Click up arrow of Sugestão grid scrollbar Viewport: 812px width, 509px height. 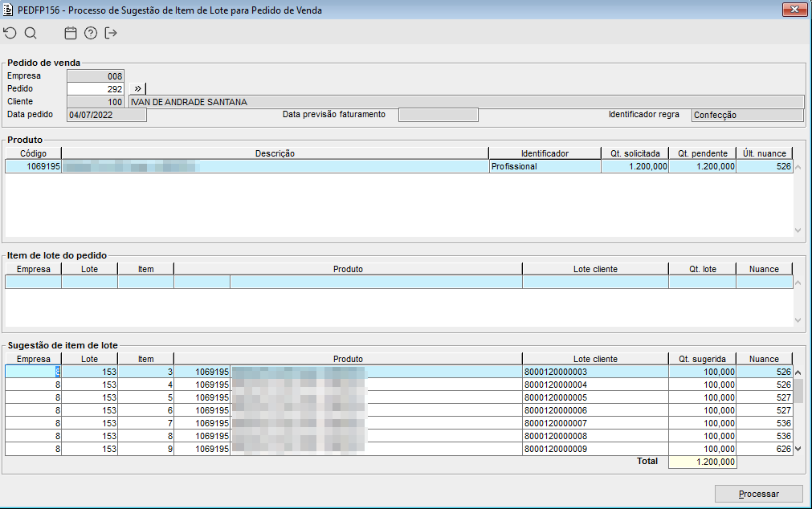798,373
